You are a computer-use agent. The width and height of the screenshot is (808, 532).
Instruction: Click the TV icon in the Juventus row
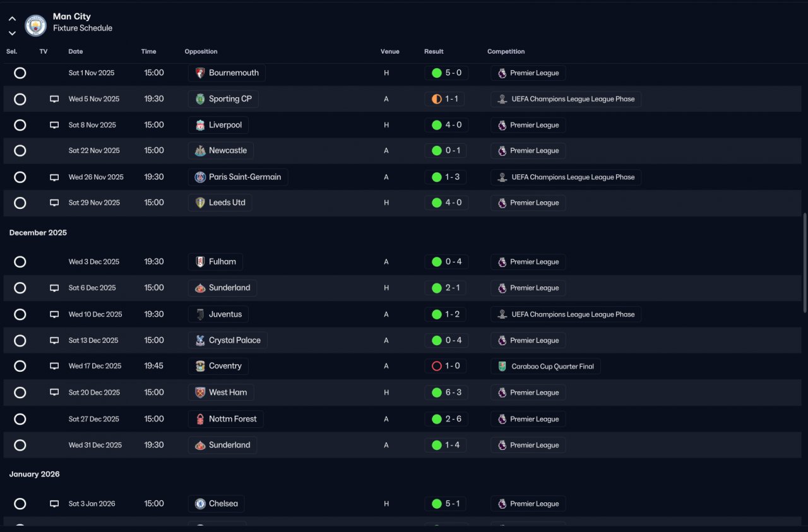pyautogui.click(x=54, y=314)
